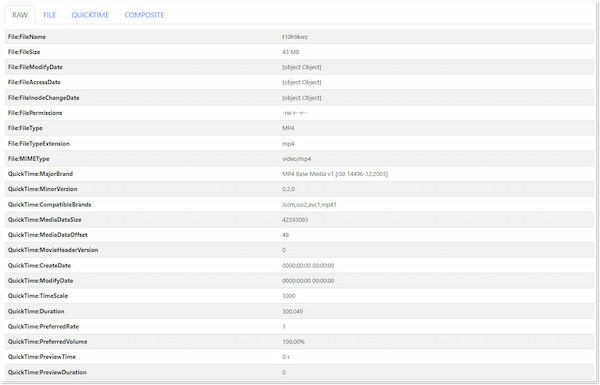Click the QuickTime:CreateDate label
Image resolution: width=600 pixels, height=385 pixels.
(x=39, y=265)
